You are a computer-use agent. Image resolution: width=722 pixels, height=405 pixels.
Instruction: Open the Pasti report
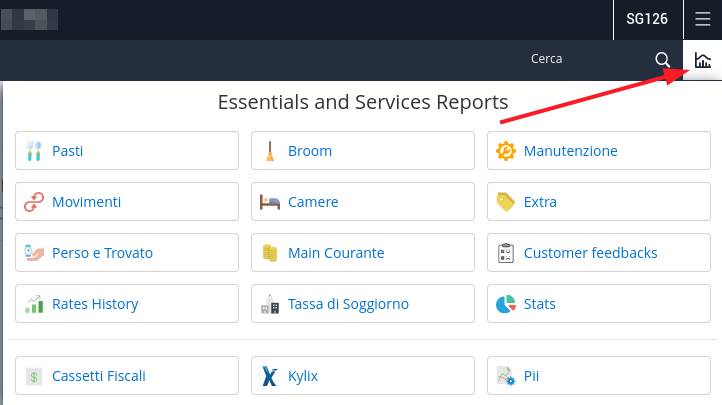[x=127, y=150]
